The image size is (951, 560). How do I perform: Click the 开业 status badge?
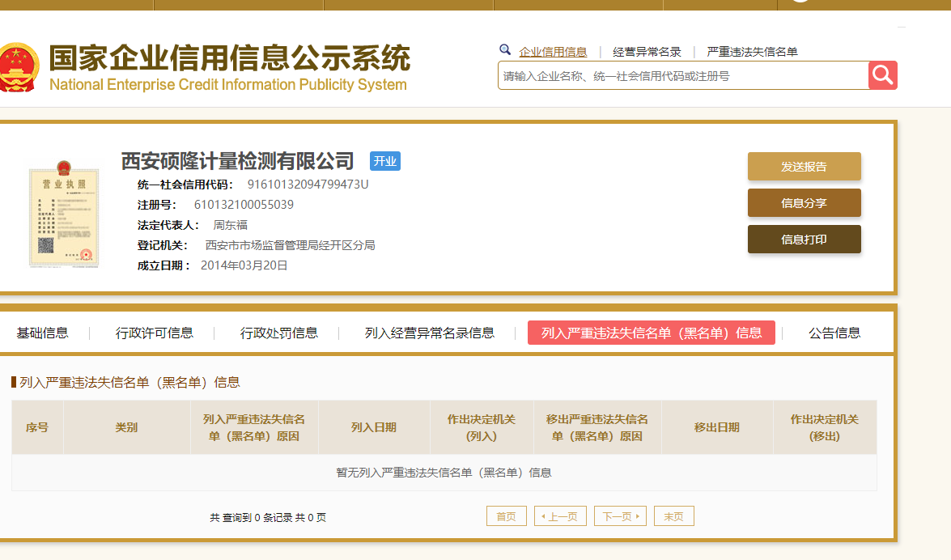pyautogui.click(x=385, y=161)
